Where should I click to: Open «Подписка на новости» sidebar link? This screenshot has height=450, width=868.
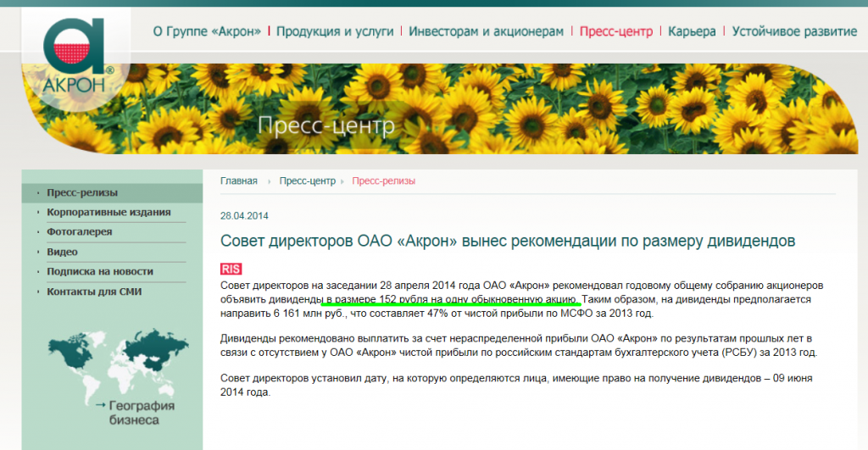[x=100, y=271]
